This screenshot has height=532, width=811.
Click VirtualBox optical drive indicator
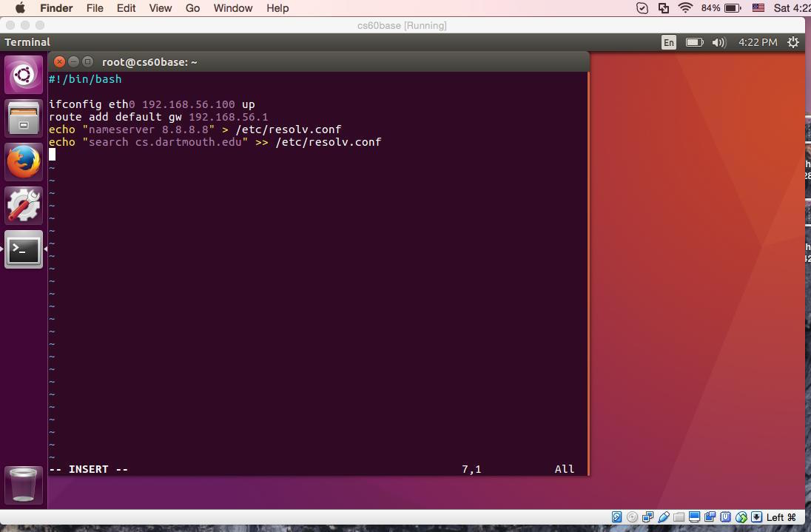point(632,517)
